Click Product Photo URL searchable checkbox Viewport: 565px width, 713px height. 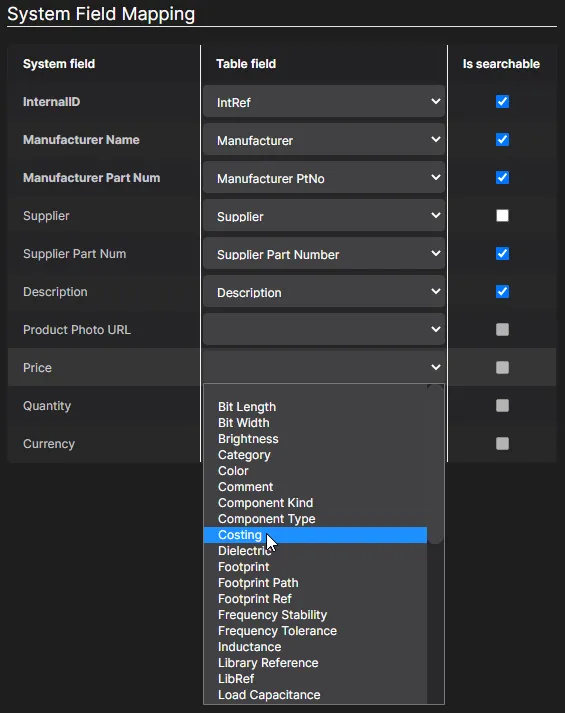(502, 330)
